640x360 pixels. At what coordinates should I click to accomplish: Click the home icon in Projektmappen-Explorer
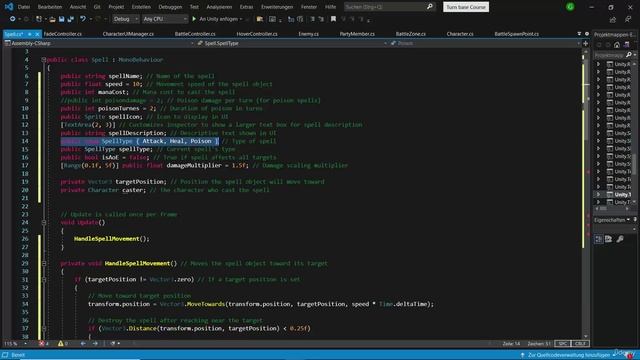pyautogui.click(x=617, y=45)
